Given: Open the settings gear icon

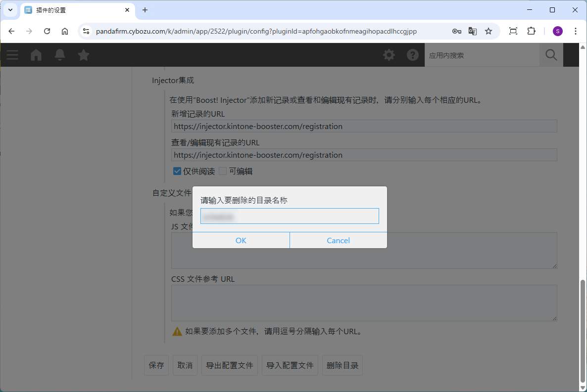Looking at the screenshot, I should pos(389,55).
